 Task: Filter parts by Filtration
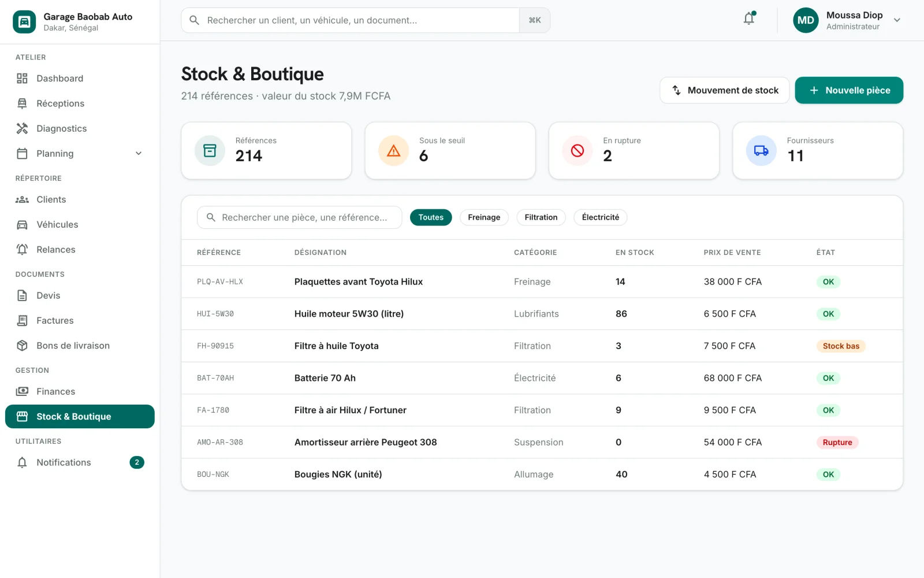pos(541,217)
